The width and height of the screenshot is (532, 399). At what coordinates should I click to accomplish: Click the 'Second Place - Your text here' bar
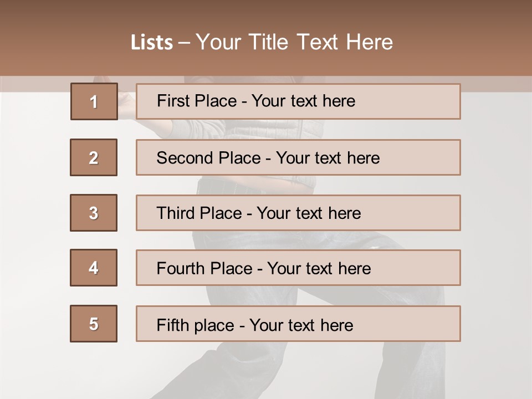298,157
